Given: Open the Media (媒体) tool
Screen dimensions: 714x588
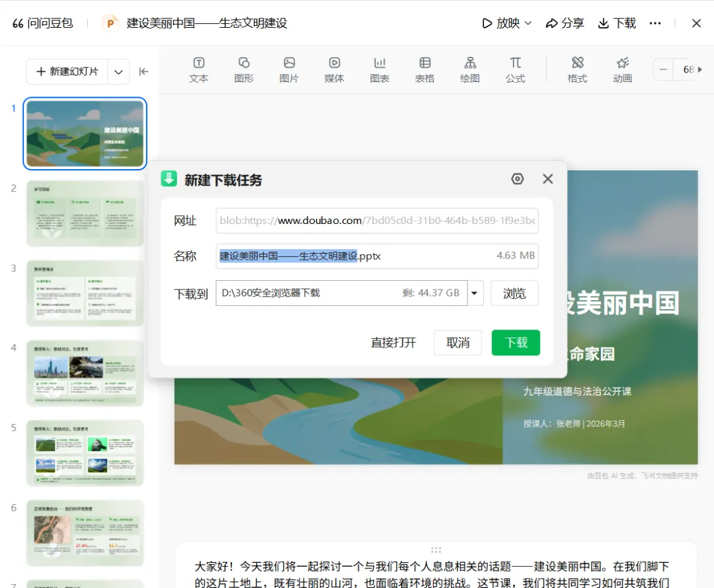Looking at the screenshot, I should tap(335, 69).
